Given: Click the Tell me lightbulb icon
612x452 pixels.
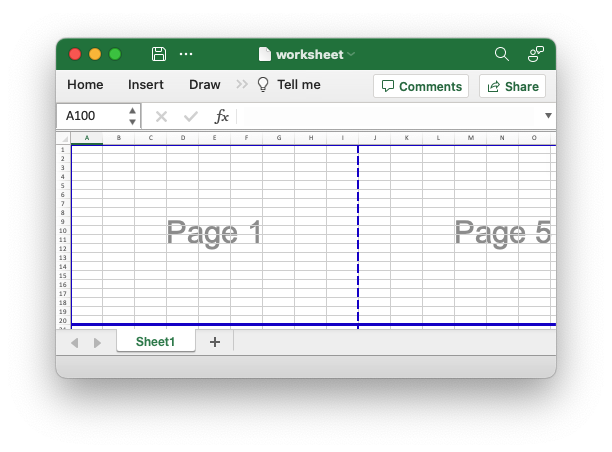Looking at the screenshot, I should pos(264,85).
